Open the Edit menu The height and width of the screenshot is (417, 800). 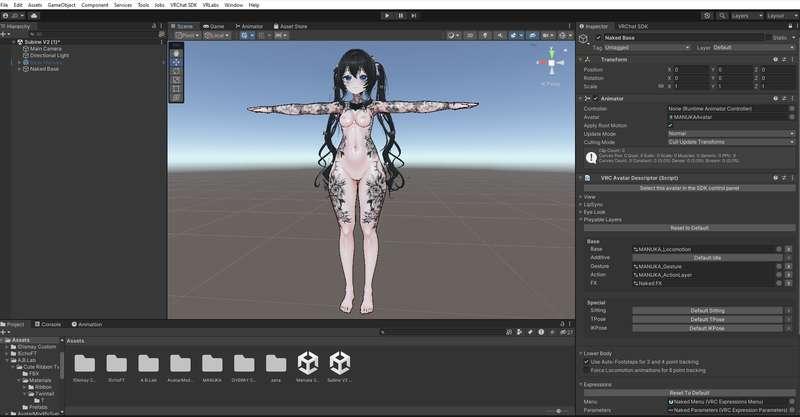point(18,5)
